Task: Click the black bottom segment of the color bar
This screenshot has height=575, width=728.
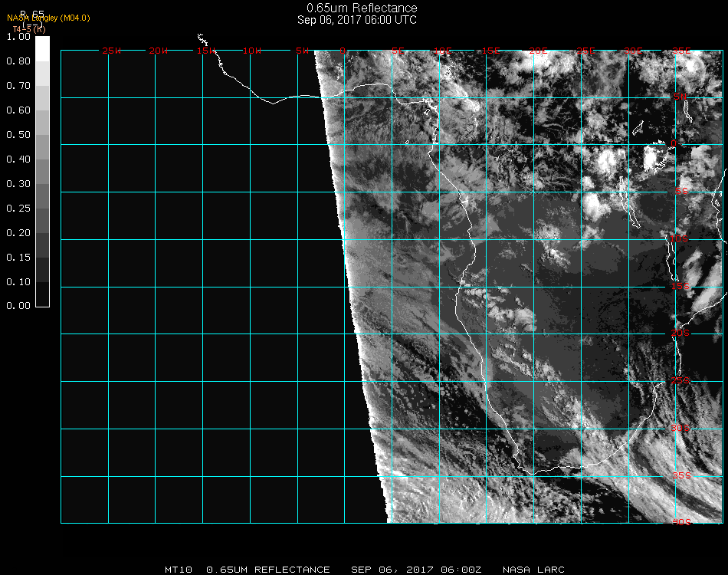Action: coord(42,294)
